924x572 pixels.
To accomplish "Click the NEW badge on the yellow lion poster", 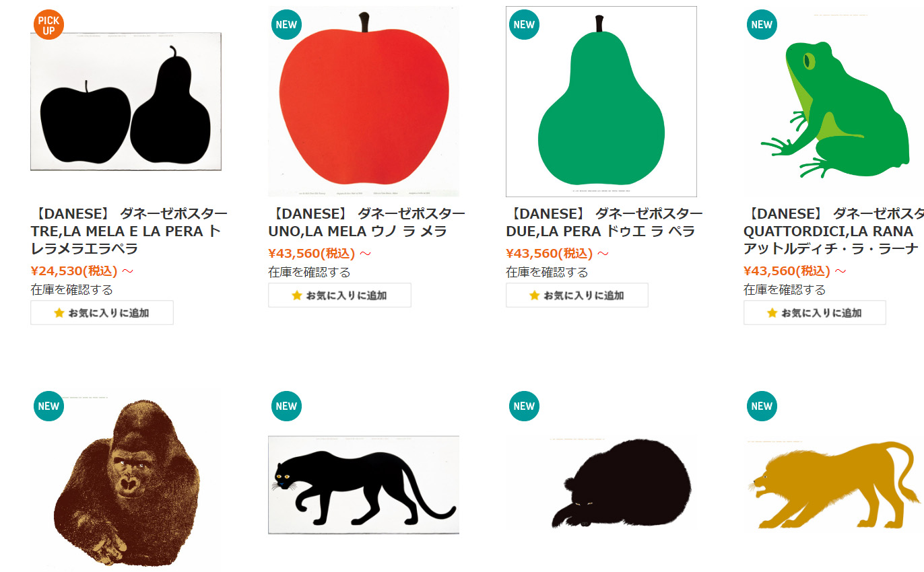I will [762, 406].
